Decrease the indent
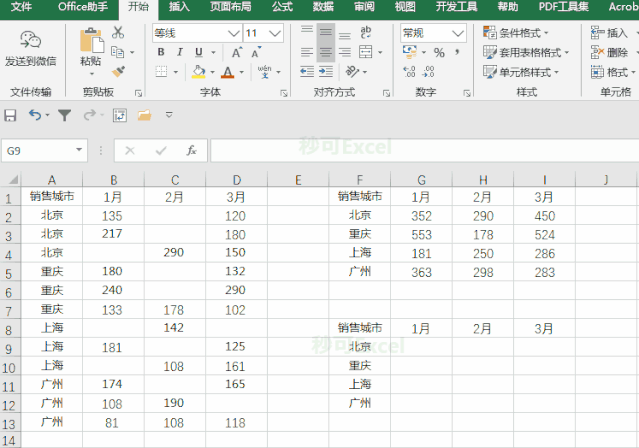 [x=307, y=72]
